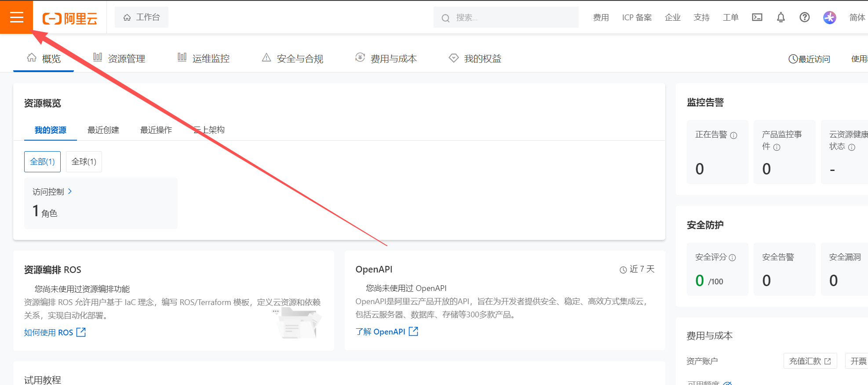Select the 资源管理 tab
Image resolution: width=868 pixels, height=385 pixels.
119,58
